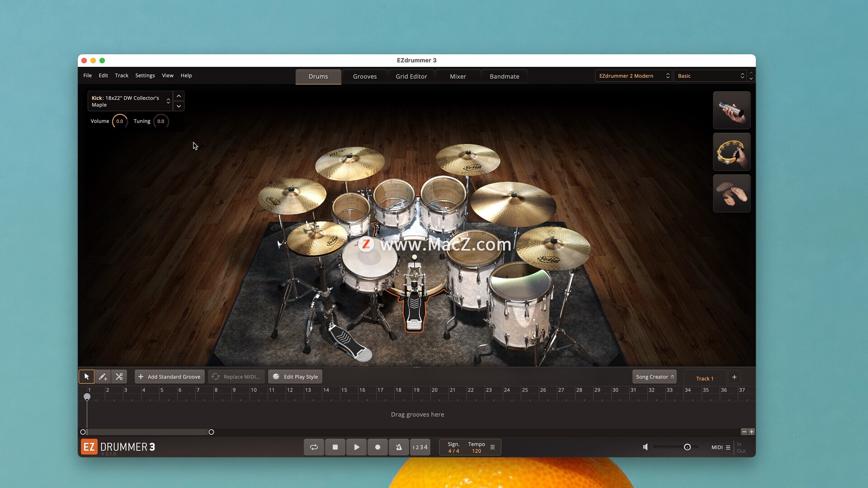Add a new track with plus
Image resolution: width=868 pixels, height=488 pixels.
point(734,377)
